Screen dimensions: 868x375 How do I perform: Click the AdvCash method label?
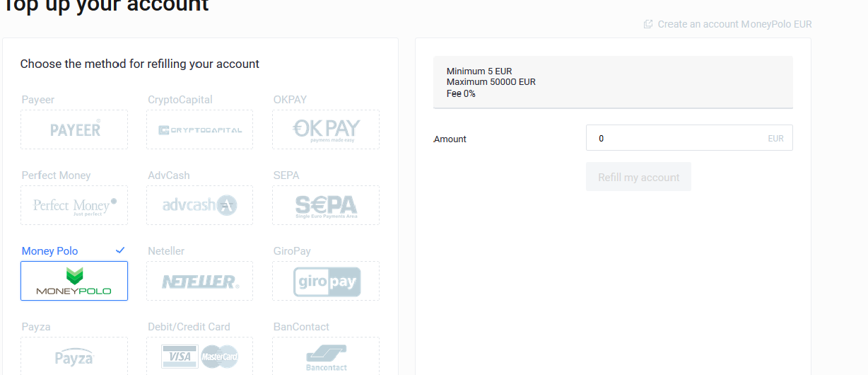[x=168, y=175]
